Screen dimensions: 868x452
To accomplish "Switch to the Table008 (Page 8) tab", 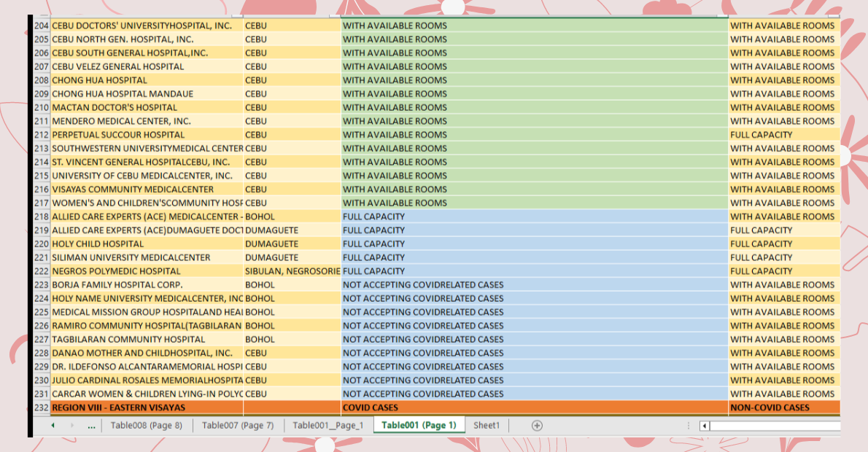I will coord(146,425).
